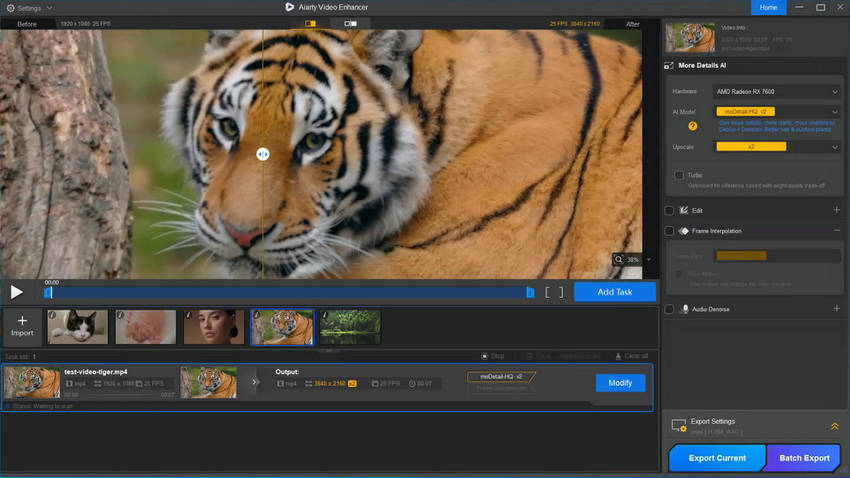Click the Stop task button

pos(493,356)
